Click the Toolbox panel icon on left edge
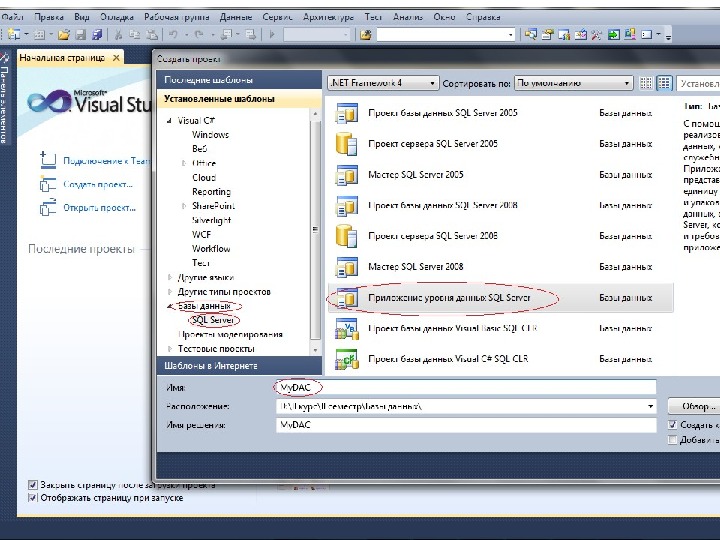 coord(5,57)
